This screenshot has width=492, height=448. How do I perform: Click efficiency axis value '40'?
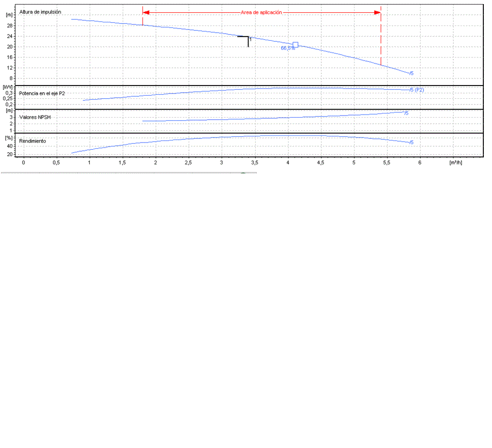point(10,146)
